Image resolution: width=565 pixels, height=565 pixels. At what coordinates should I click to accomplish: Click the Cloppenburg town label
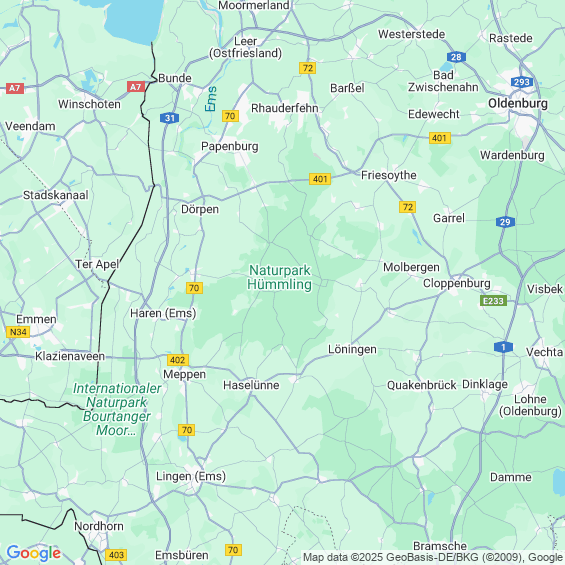[x=457, y=283]
